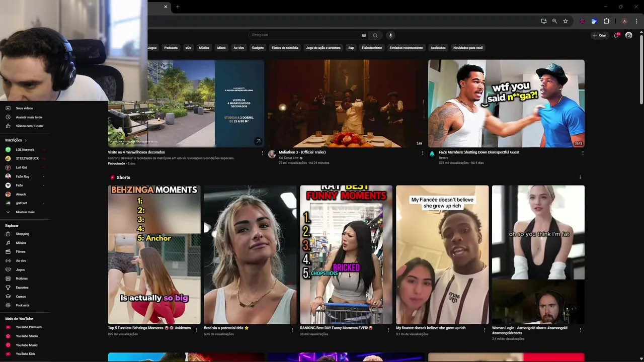
Task: Open YouTube Studio in sidebar
Action: tap(27, 336)
